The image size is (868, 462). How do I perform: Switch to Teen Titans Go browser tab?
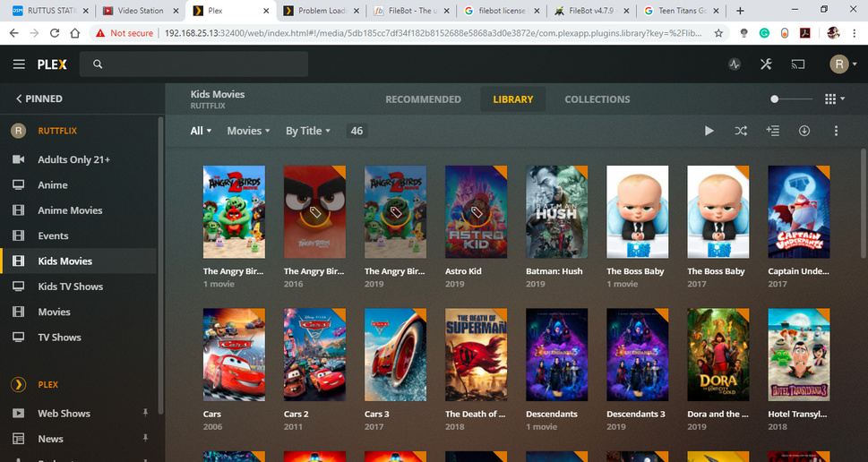(682, 11)
